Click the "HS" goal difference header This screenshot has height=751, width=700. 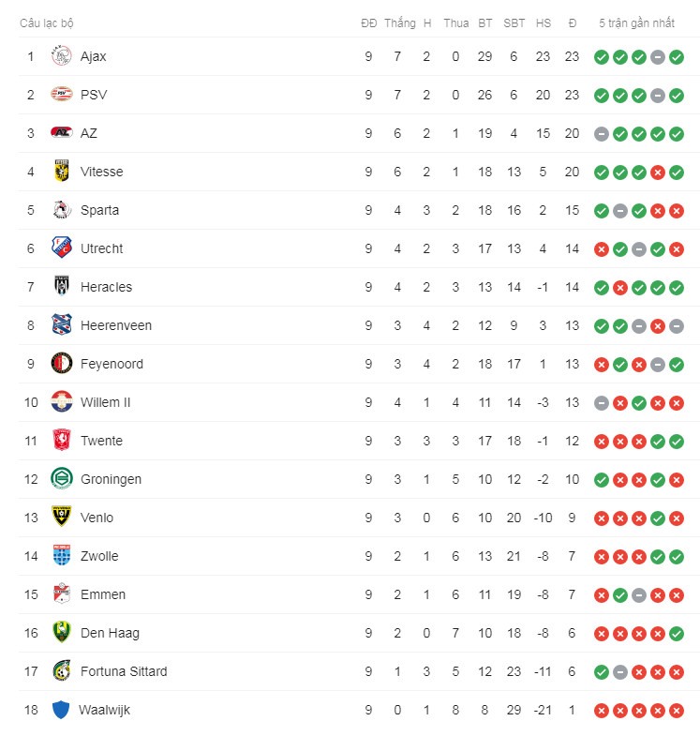543,23
